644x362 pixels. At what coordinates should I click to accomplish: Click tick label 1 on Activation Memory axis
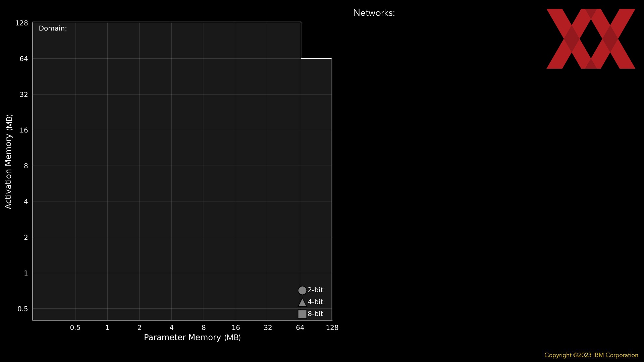tap(26, 273)
